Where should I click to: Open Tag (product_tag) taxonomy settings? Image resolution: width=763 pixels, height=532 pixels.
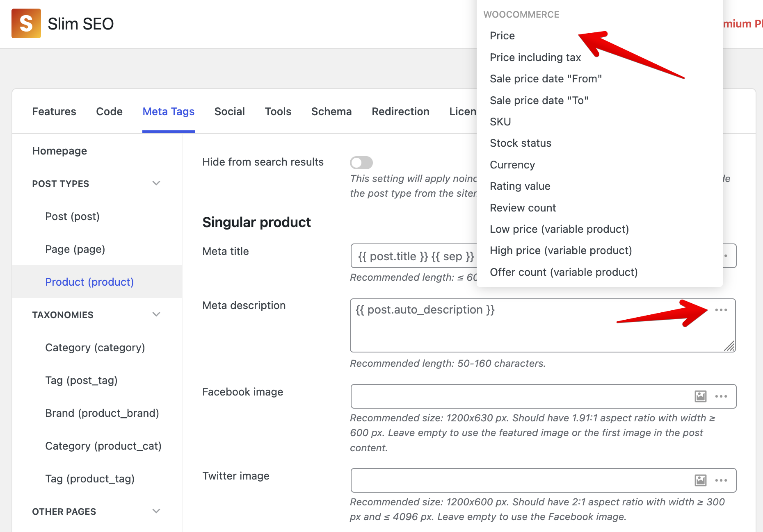(90, 479)
